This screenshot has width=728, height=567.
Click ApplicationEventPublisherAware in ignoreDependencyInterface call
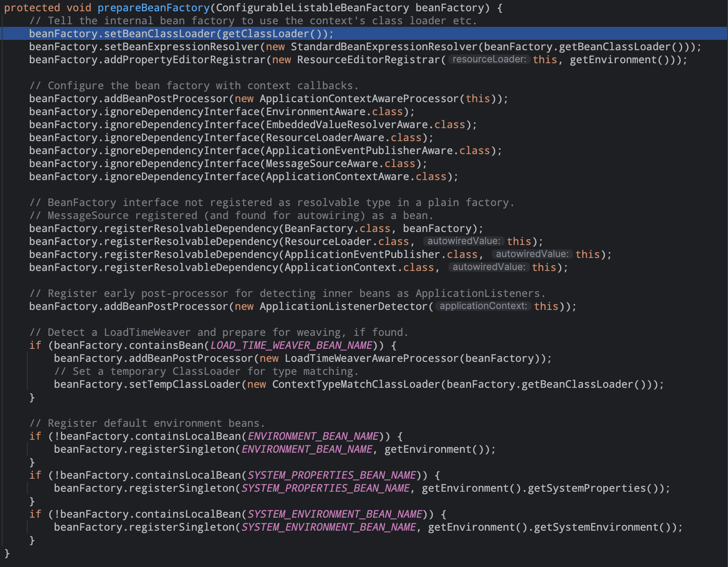coord(359,151)
